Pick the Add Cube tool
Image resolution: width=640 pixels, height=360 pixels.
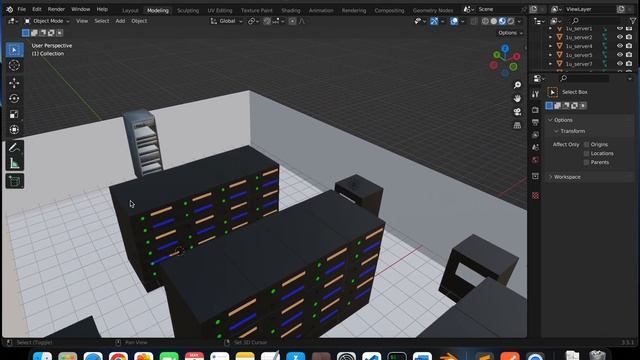click(x=14, y=181)
